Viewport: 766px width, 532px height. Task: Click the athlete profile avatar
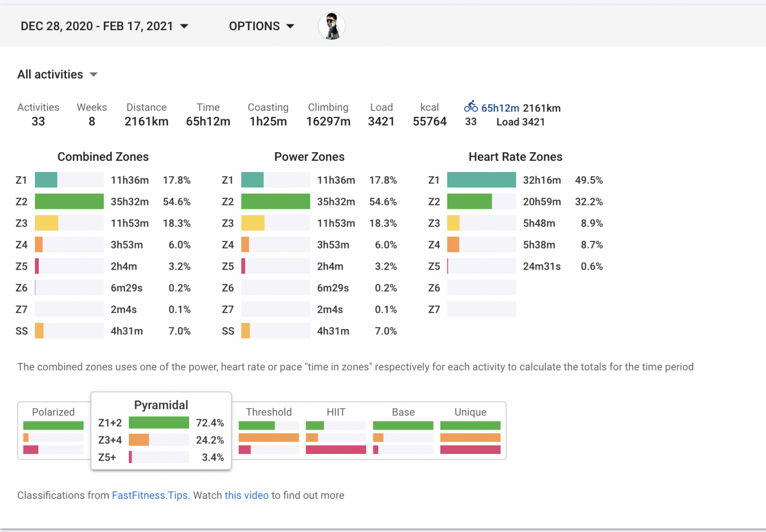point(331,26)
